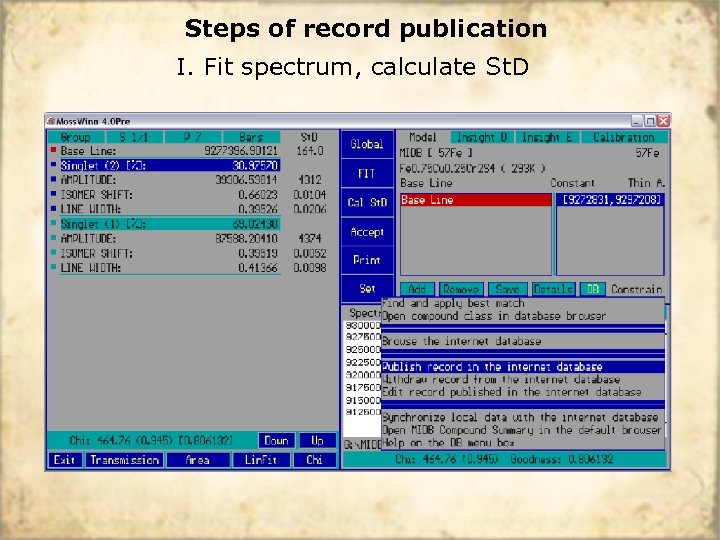This screenshot has height=540, width=720.
Task: Select Synchronize local data with internet database
Action: coord(523,417)
